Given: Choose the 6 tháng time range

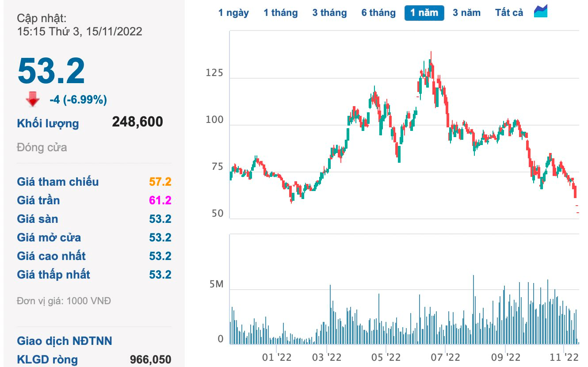Looking at the screenshot, I should pos(378,13).
